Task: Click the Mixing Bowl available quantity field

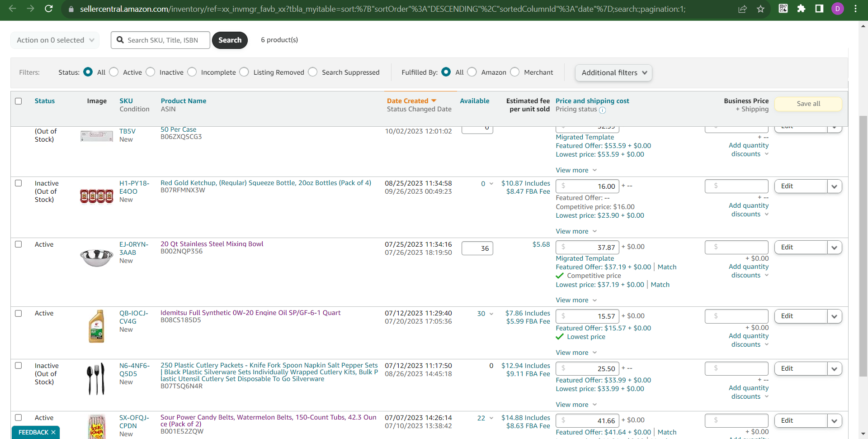Action: click(477, 248)
